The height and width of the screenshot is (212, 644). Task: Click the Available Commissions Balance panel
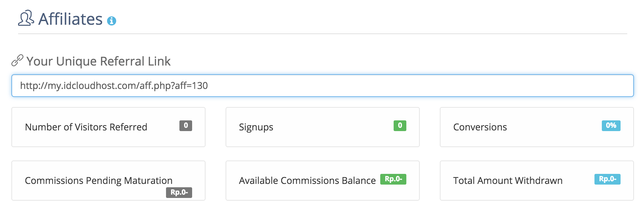coord(322,181)
